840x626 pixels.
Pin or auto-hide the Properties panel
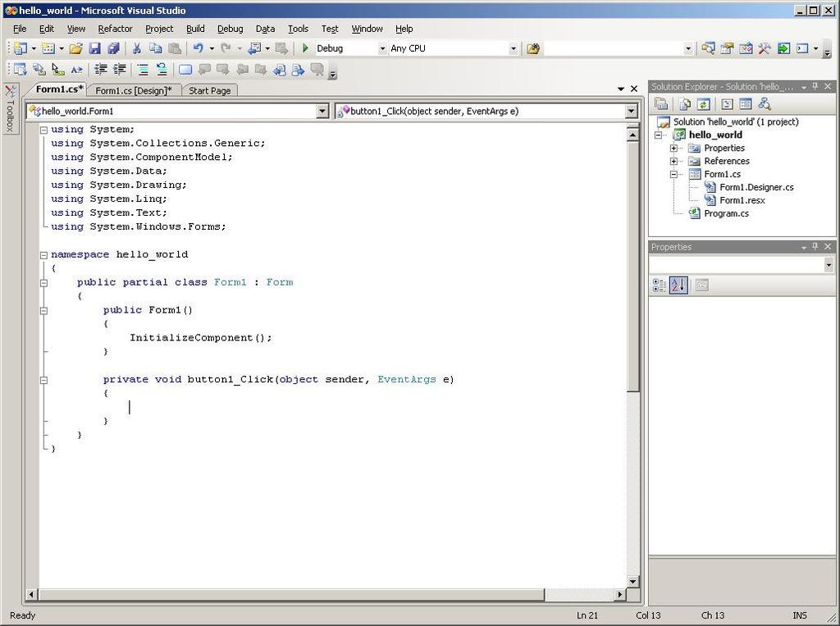[815, 246]
